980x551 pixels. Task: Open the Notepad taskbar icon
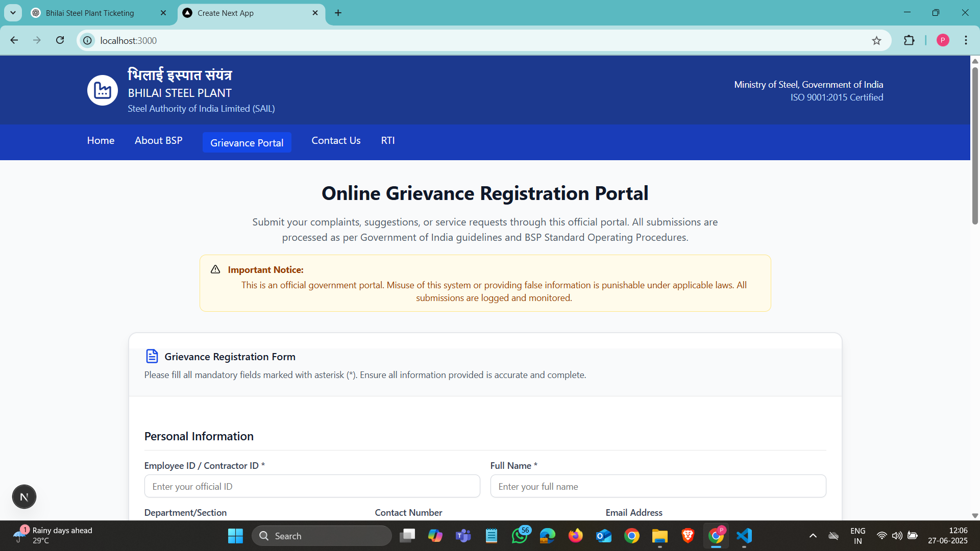click(x=492, y=536)
